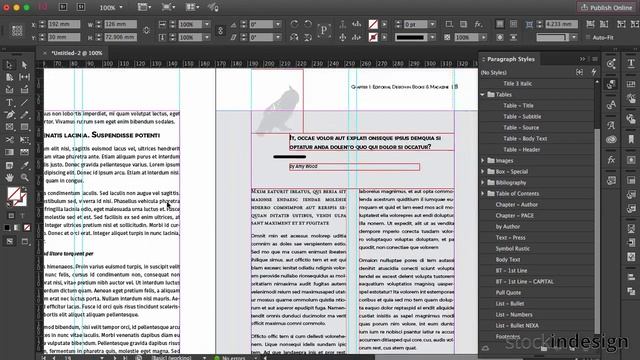
Task: Collapse the Tables style group
Action: pos(482,94)
